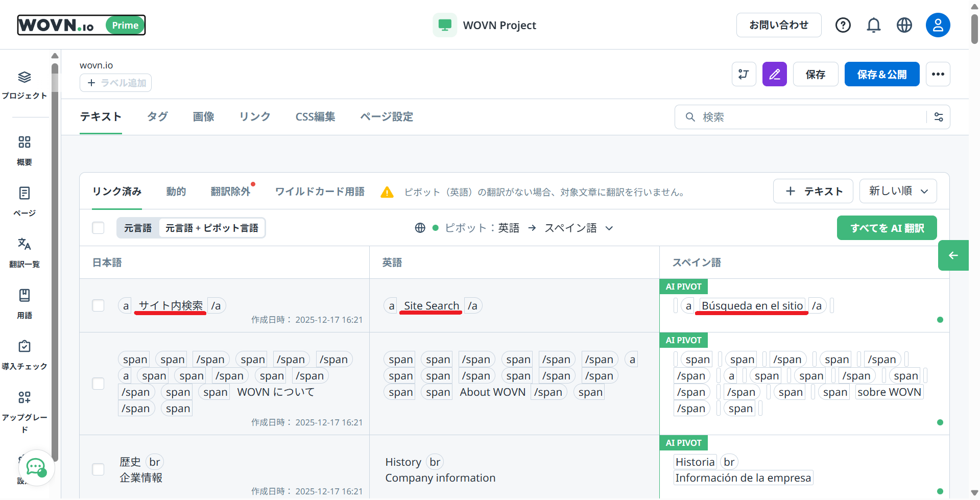Tick the select-all checkbox in header row
Screen dimensions: 980x500
pos(98,228)
